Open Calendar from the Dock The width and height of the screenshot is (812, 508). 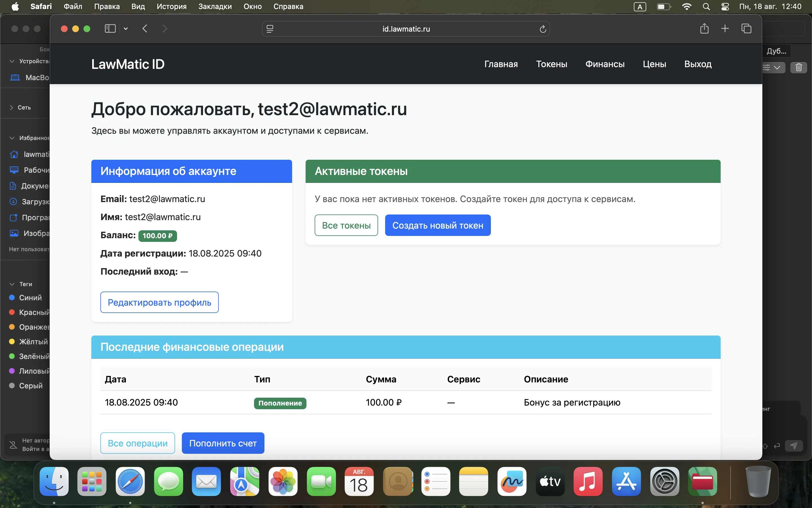[359, 481]
